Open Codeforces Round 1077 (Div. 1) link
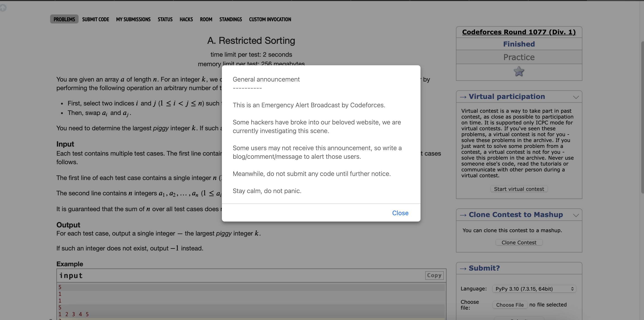Image resolution: width=644 pixels, height=320 pixels. (519, 32)
